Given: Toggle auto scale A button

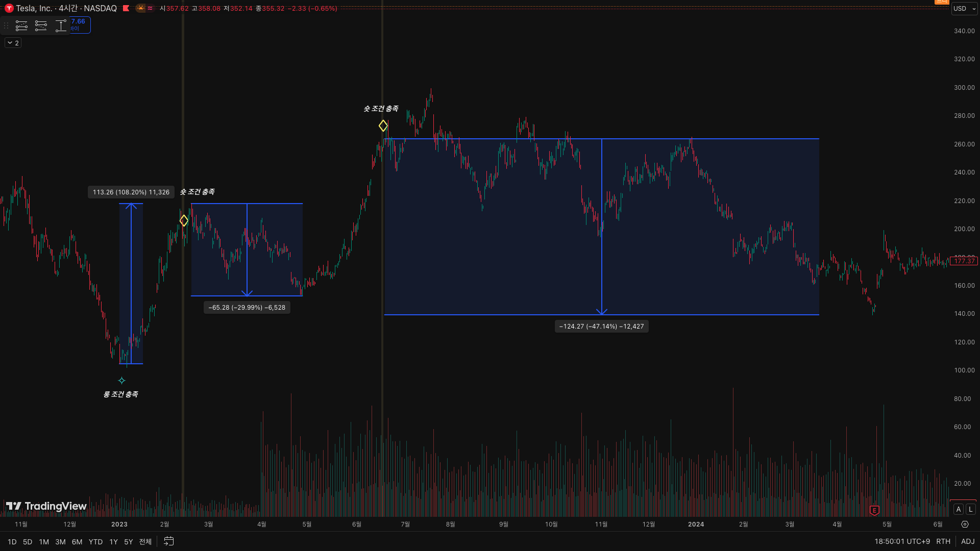Looking at the screenshot, I should (958, 509).
